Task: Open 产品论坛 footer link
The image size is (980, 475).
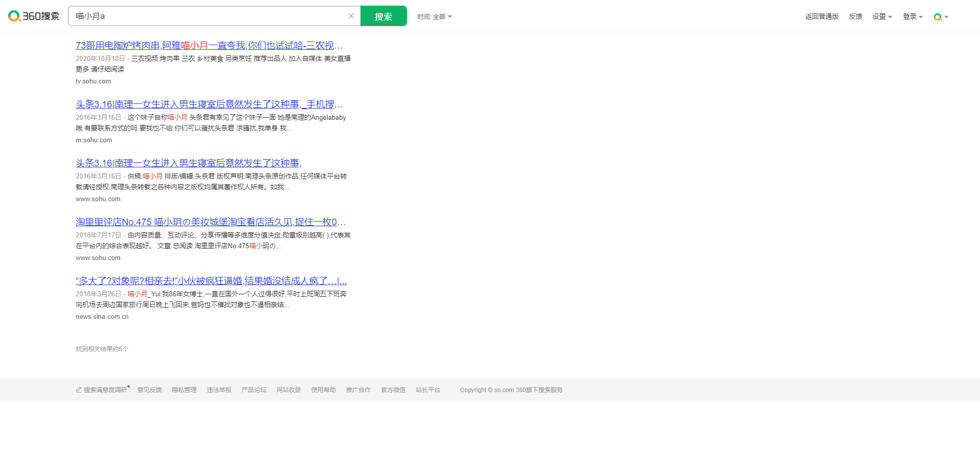Action: click(254, 390)
